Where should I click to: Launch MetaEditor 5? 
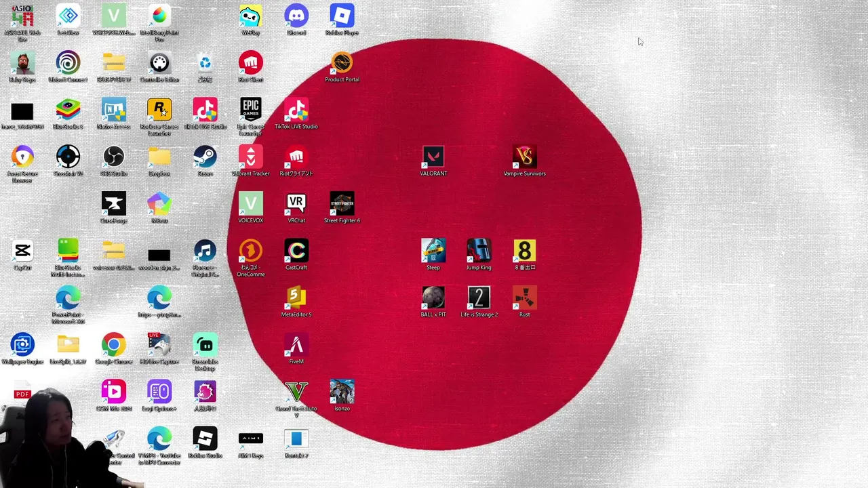click(x=296, y=298)
